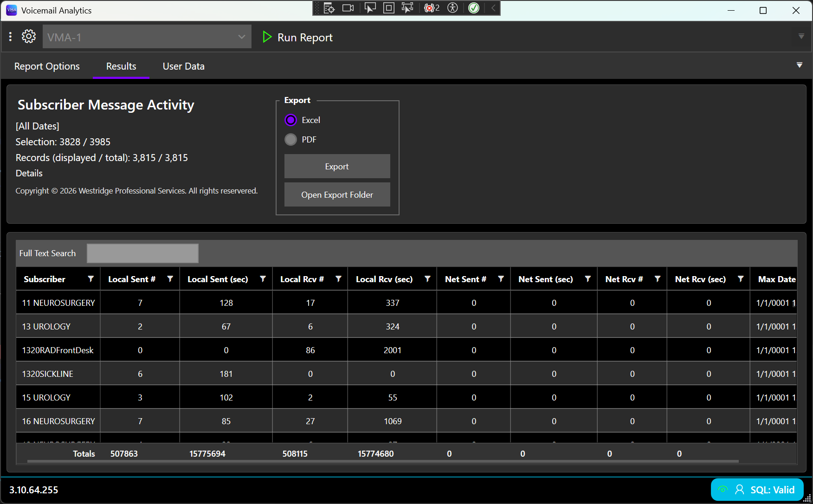Click the Full Text Search field
The width and height of the screenshot is (813, 504).
(143, 253)
